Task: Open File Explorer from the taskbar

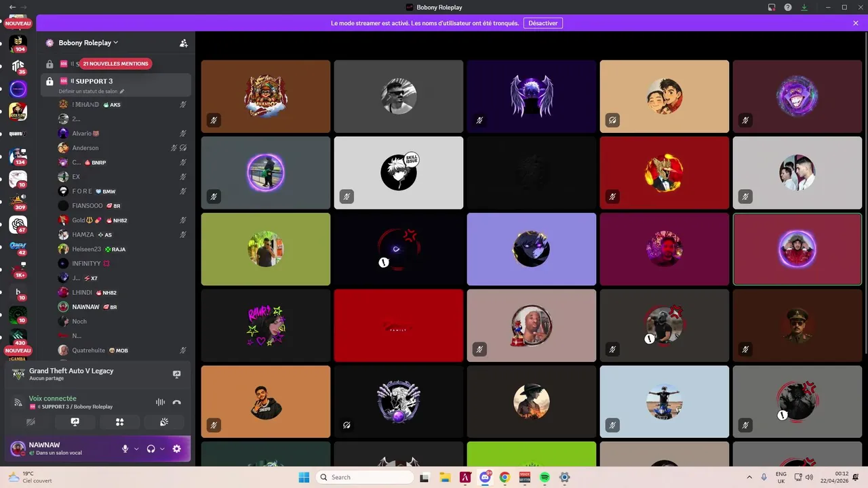Action: [445, 477]
